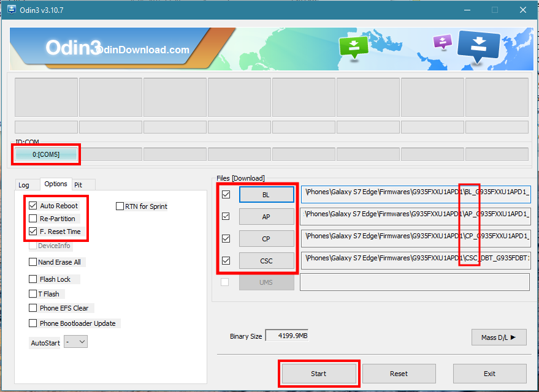Click the blue download speech bubble icon
The width and height of the screenshot is (539, 392).
479,45
